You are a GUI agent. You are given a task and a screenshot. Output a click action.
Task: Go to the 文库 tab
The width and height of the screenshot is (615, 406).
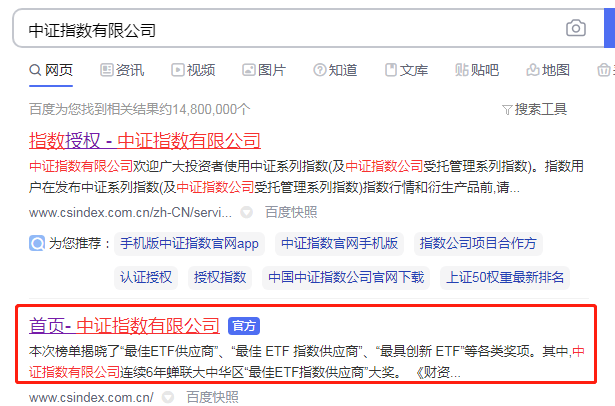click(x=406, y=70)
